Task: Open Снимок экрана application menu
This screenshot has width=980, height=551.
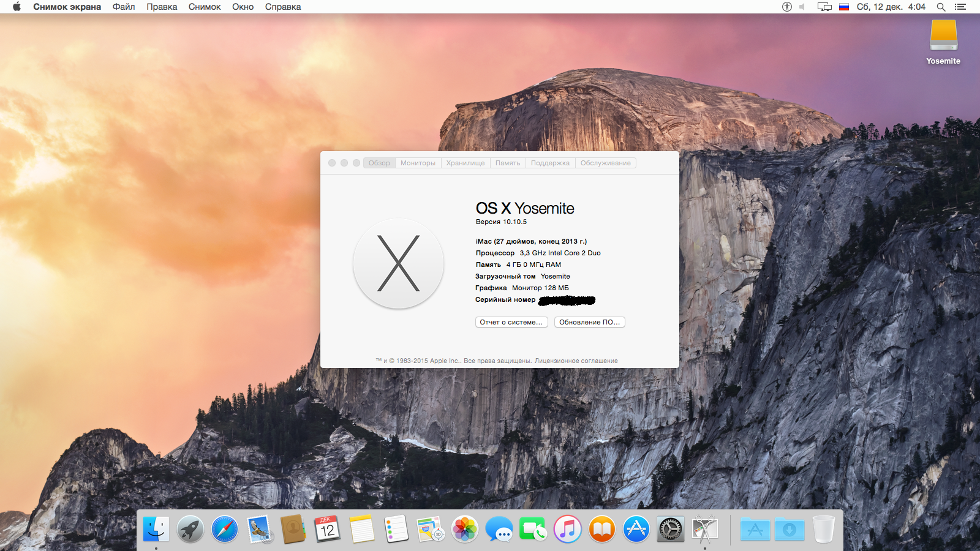Action: 67,7
